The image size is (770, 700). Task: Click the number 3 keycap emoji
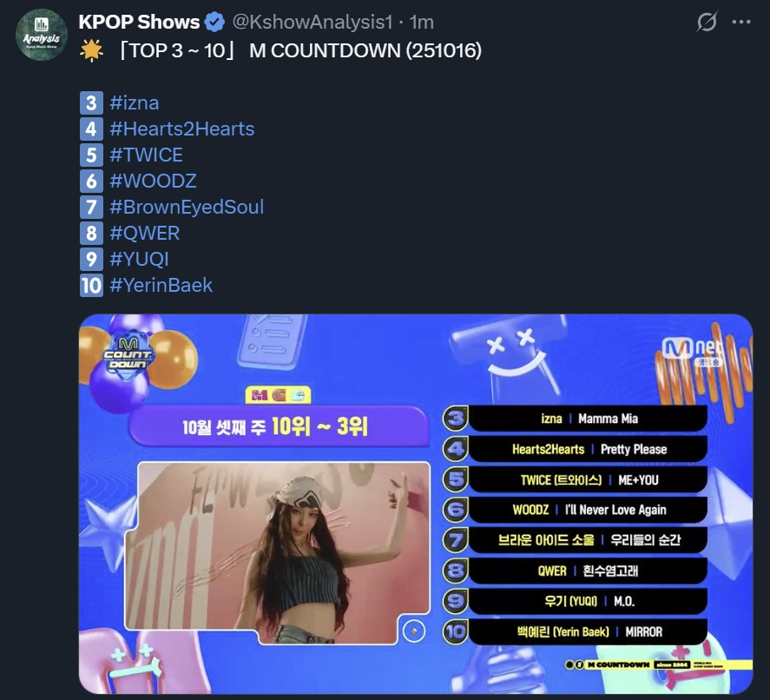tap(91, 103)
